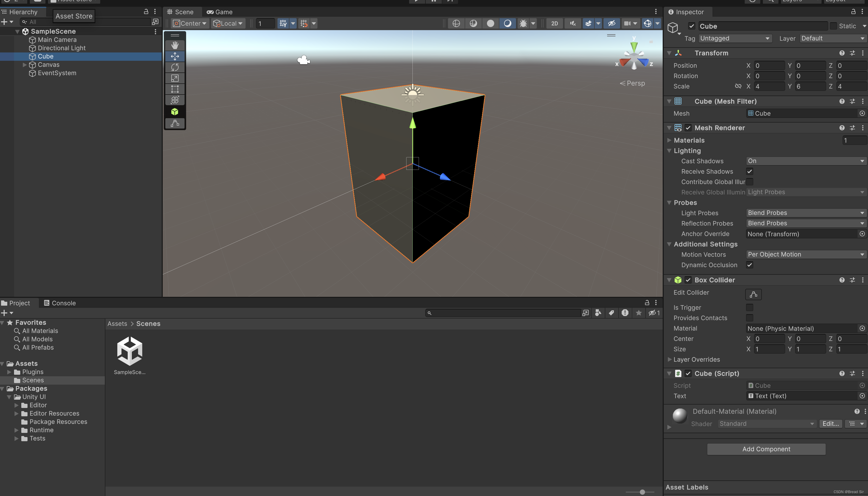The width and height of the screenshot is (868, 496).
Task: Switch to the Game tab
Action: (x=220, y=12)
